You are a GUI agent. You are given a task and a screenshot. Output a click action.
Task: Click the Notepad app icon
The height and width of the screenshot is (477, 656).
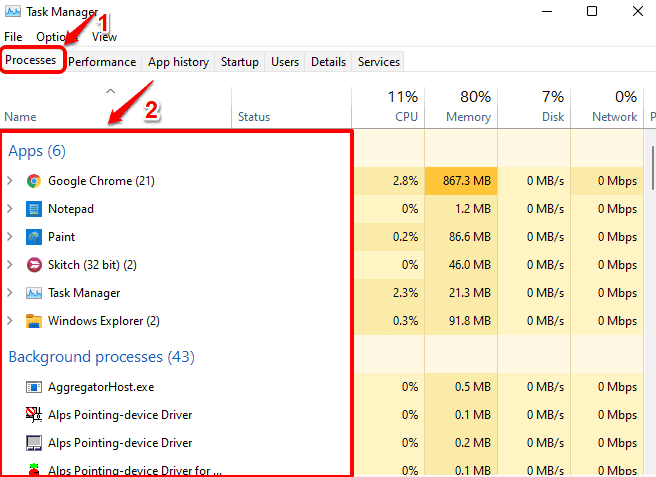(x=34, y=209)
